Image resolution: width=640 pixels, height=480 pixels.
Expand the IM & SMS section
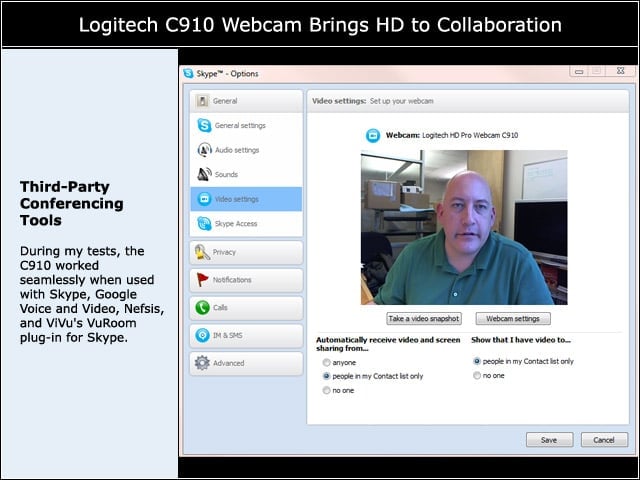(246, 336)
